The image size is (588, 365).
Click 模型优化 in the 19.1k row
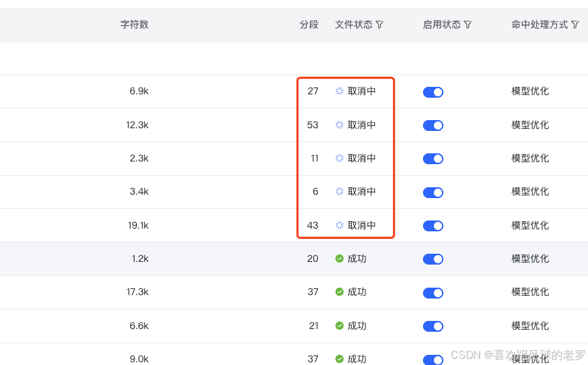pyautogui.click(x=530, y=225)
